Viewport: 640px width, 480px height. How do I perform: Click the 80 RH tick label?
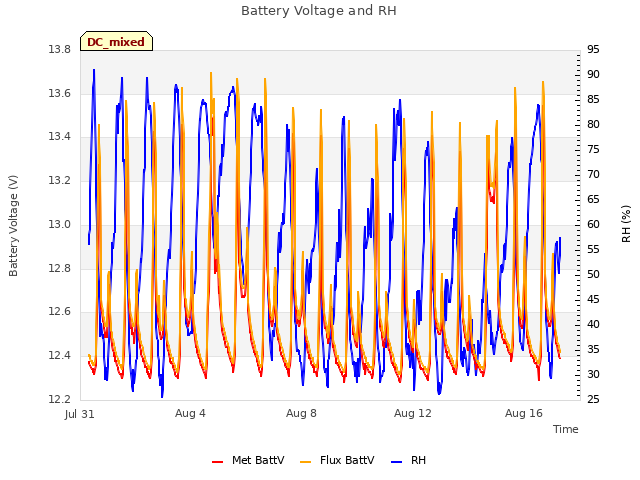(593, 124)
